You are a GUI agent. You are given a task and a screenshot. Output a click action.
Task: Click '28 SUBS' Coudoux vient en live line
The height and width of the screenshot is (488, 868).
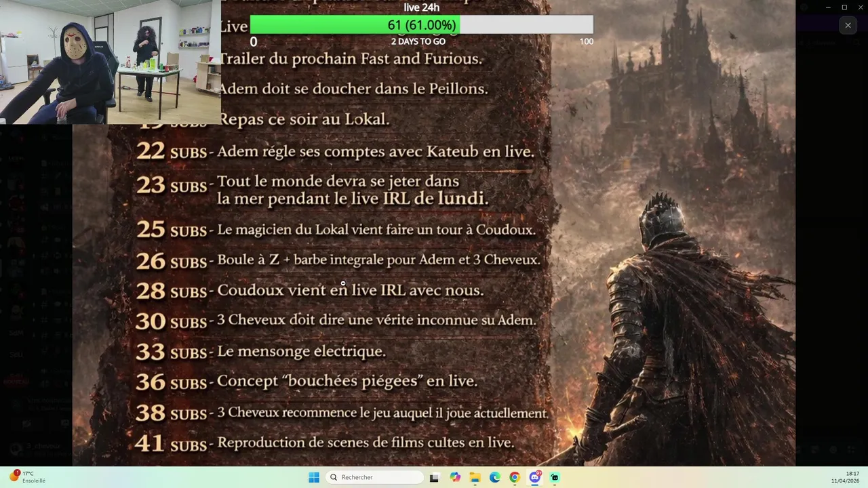click(x=310, y=291)
